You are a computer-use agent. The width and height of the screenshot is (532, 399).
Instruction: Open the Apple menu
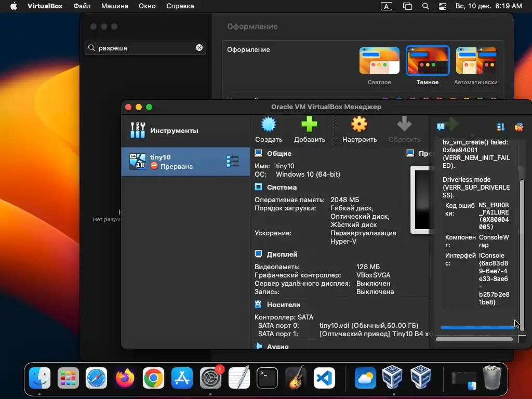[14, 6]
